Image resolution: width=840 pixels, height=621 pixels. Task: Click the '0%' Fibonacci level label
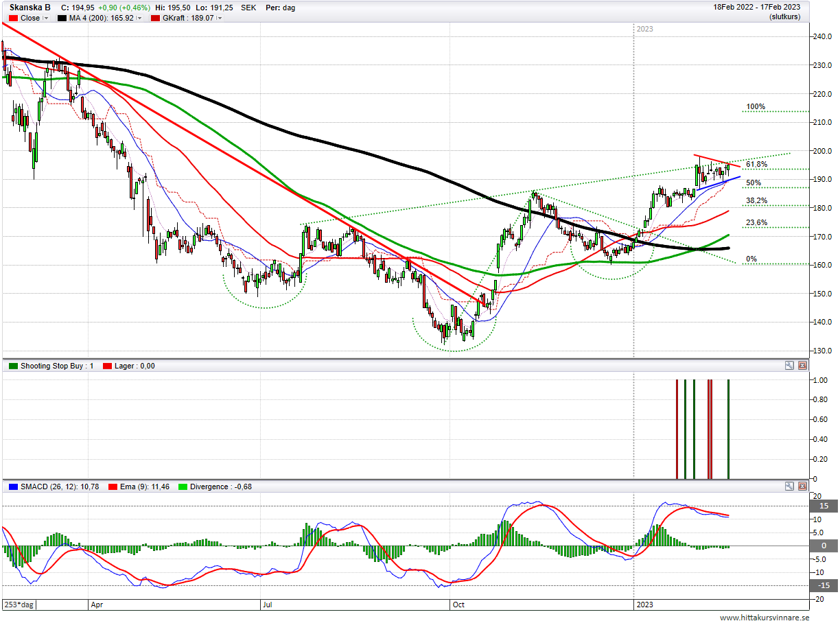pos(751,259)
